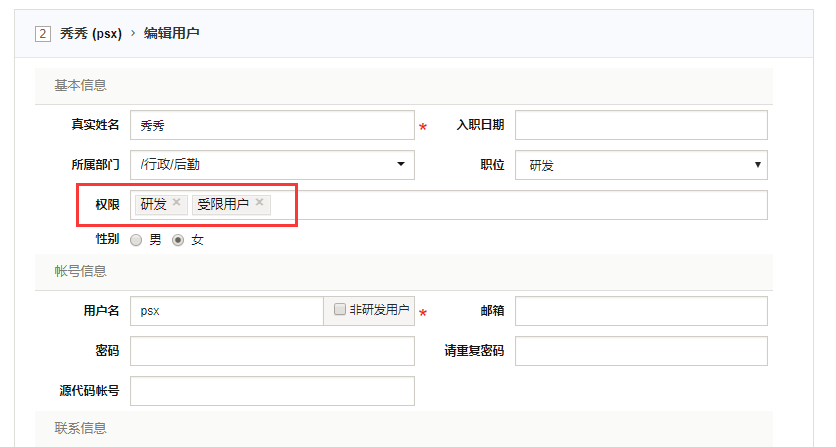Viewport: 836px width, 447px height.
Task: Click the 请重复密码 confirm field
Action: click(641, 351)
